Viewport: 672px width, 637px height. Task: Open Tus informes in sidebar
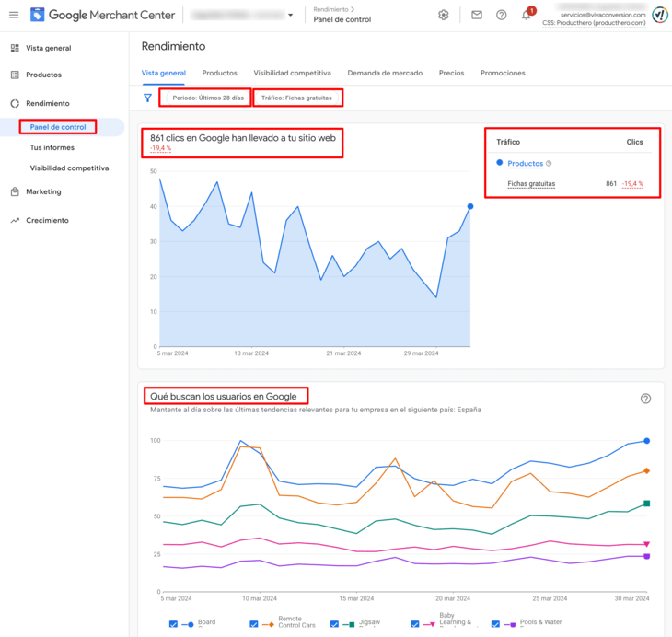[52, 147]
